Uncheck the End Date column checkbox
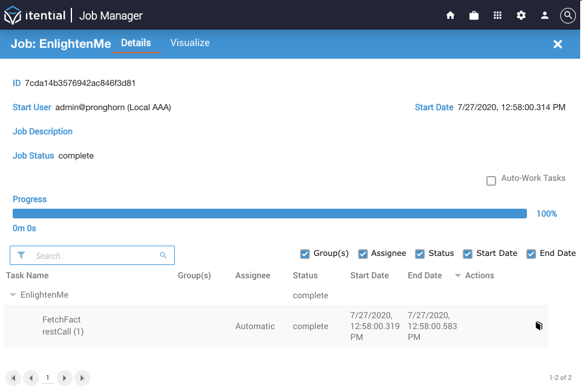582x392 pixels. [x=531, y=254]
